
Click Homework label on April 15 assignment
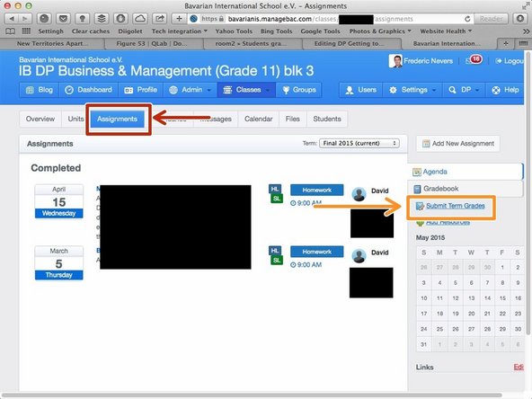(316, 190)
